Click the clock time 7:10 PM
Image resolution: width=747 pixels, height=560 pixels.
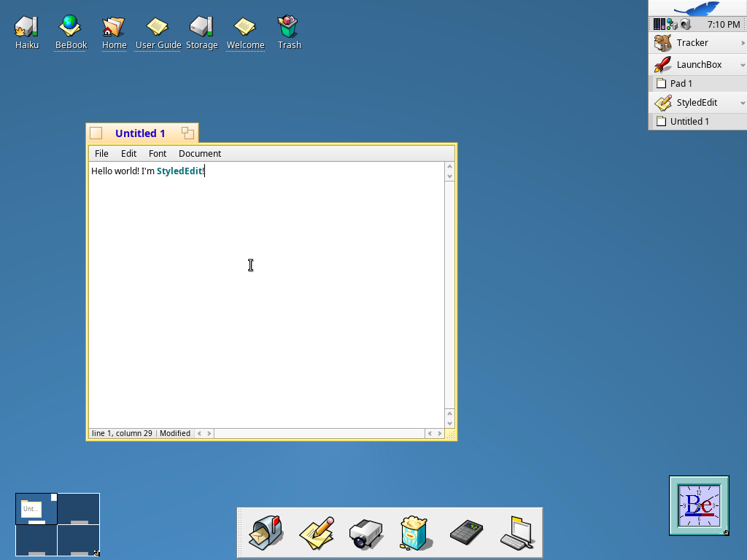[723, 24]
